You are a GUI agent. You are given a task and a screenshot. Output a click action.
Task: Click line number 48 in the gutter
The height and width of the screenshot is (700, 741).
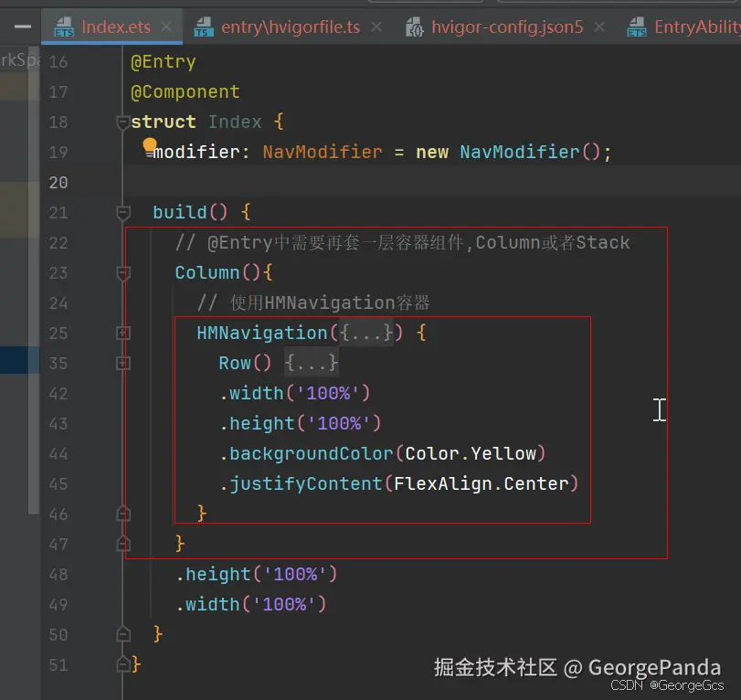(58, 574)
